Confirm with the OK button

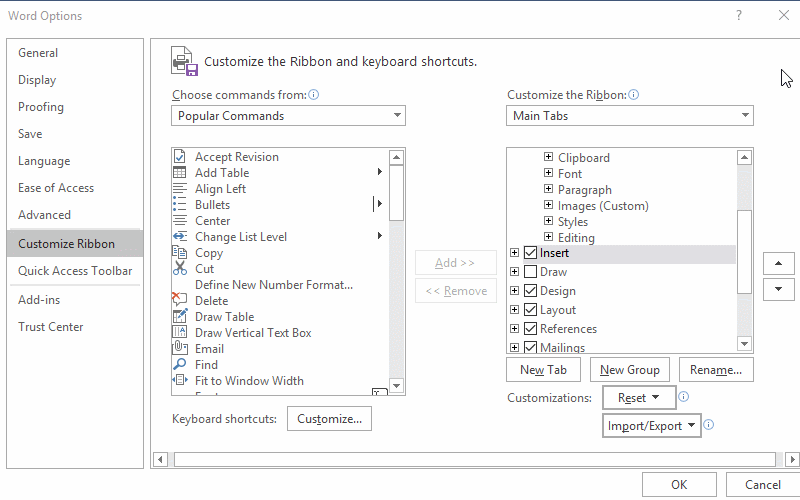pyautogui.click(x=679, y=485)
